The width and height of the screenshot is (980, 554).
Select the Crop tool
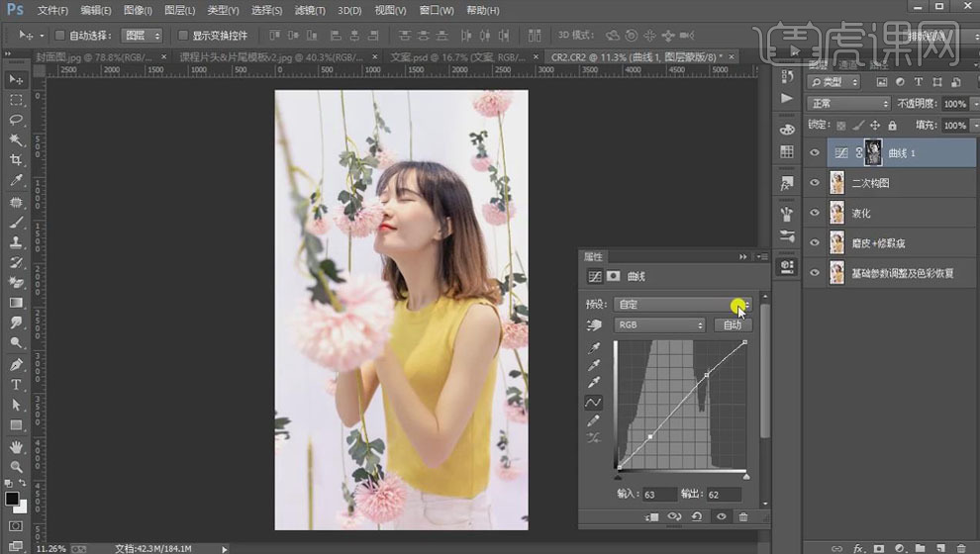[16, 160]
